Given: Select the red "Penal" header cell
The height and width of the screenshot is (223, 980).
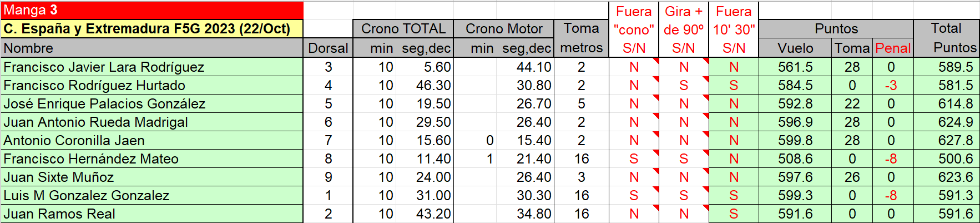Looking at the screenshot, I should [x=892, y=48].
